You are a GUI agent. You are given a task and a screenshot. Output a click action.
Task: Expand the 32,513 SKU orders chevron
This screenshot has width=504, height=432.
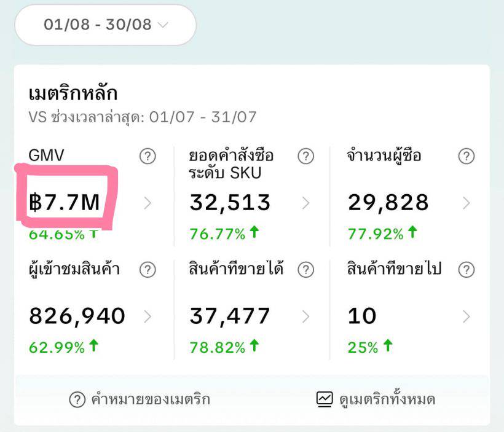pyautogui.click(x=305, y=203)
